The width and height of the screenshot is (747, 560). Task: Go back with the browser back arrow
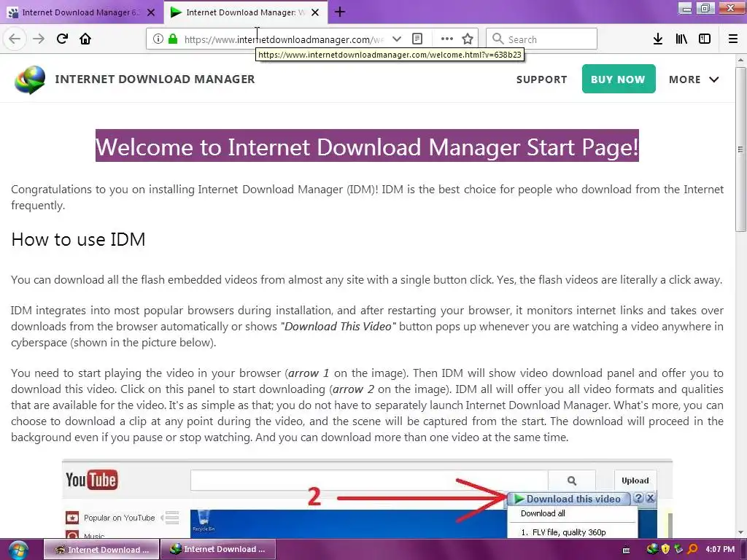click(x=15, y=39)
